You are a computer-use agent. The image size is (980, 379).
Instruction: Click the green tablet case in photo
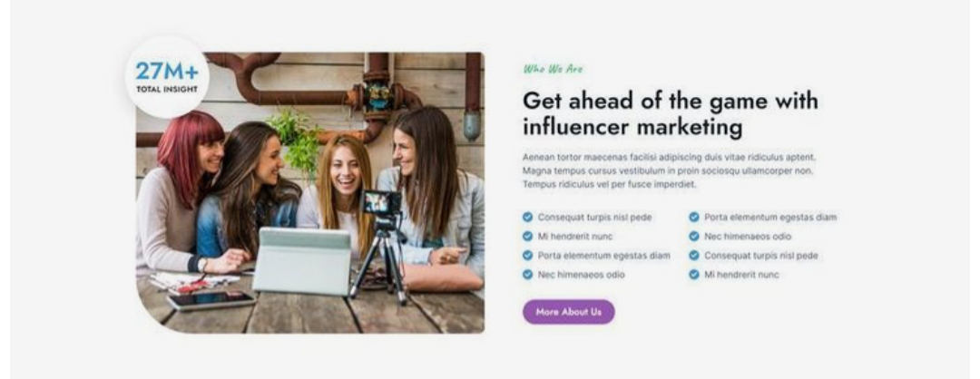[x=302, y=260]
